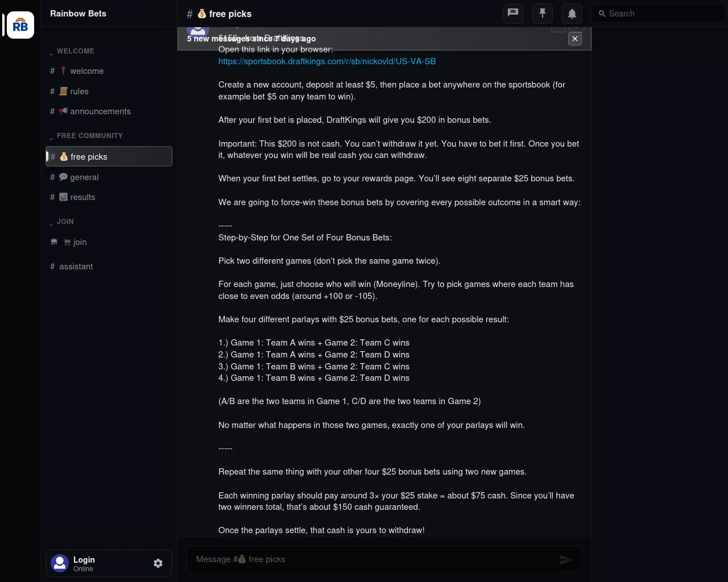
Task: Open the general channel
Action: point(109,177)
